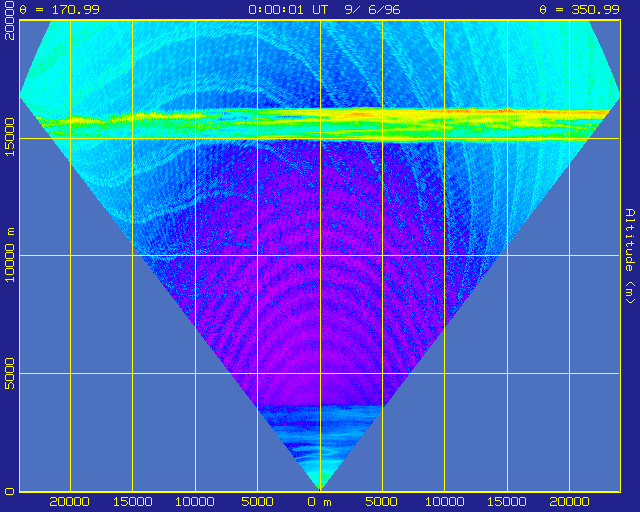Image resolution: width=640 pixels, height=512 pixels.
Task: Click the left-side 10000 horizontal label
Action: point(195,502)
